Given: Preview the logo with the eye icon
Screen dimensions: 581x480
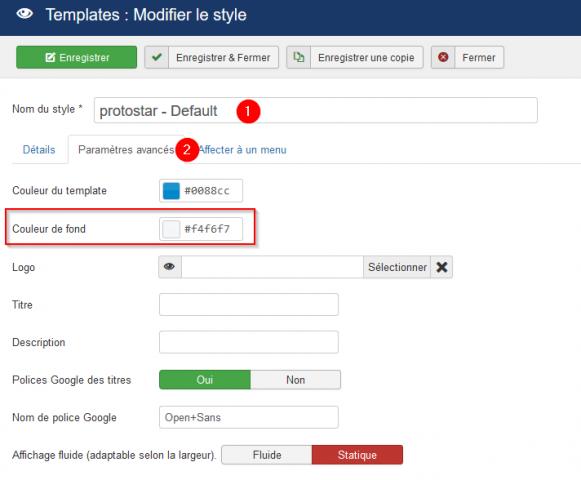Looking at the screenshot, I should click(x=170, y=267).
